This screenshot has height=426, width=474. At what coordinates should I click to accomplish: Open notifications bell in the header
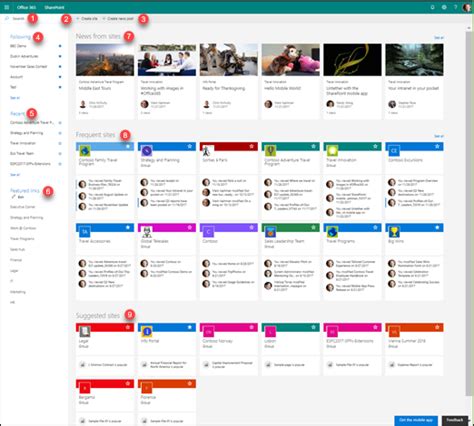432,7
